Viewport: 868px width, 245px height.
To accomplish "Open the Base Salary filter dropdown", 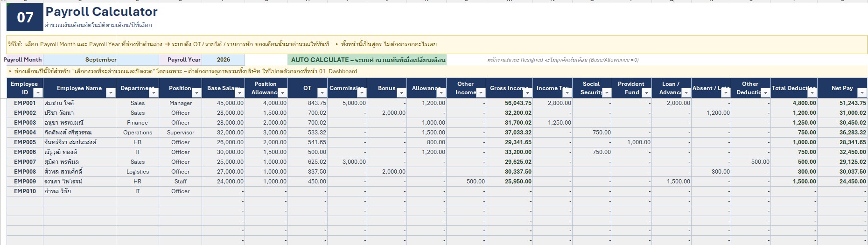I will [x=239, y=93].
